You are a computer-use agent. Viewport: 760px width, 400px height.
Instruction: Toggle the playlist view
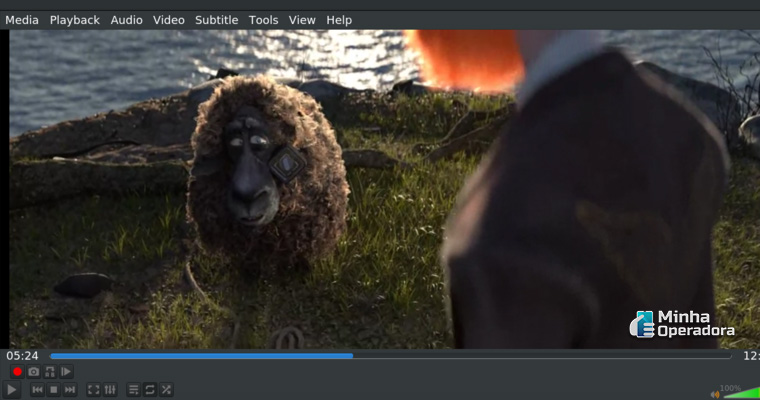coord(134,390)
